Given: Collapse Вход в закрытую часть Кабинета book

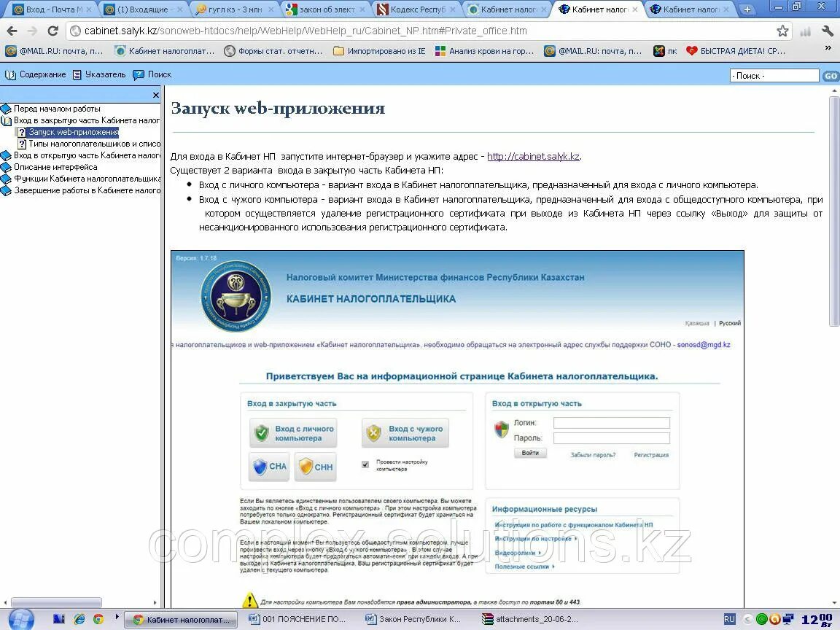Looking at the screenshot, I should coord(80,120).
